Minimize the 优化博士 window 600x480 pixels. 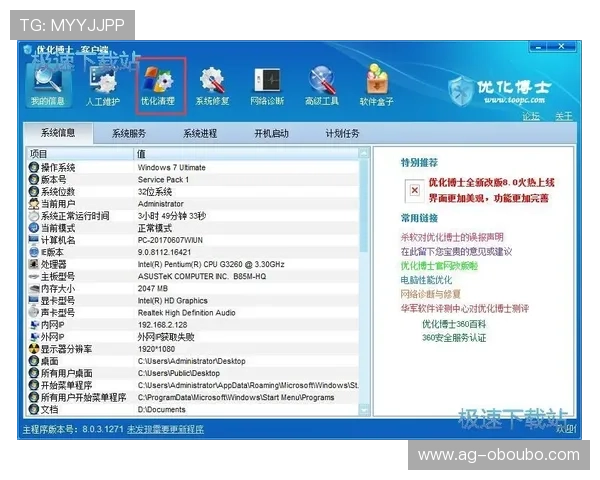[538, 47]
